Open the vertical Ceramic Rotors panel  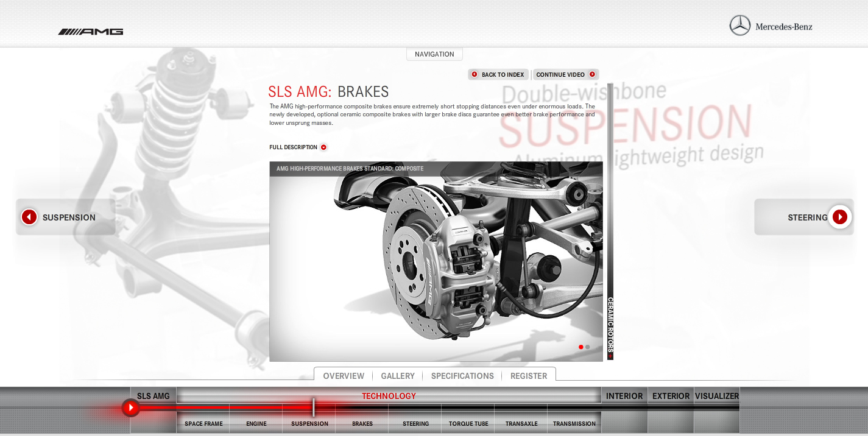(x=610, y=328)
